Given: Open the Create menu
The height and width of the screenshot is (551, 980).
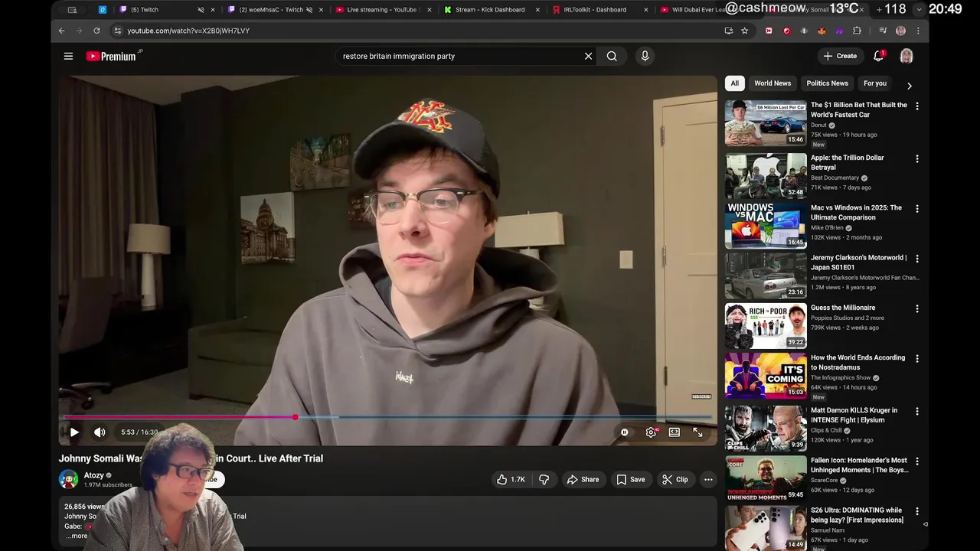Looking at the screenshot, I should pos(840,56).
